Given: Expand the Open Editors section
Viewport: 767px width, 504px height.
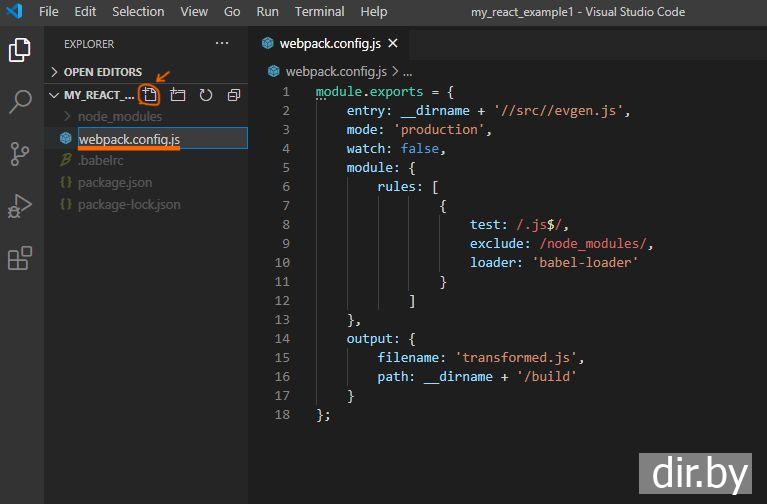Looking at the screenshot, I should pyautogui.click(x=102, y=72).
